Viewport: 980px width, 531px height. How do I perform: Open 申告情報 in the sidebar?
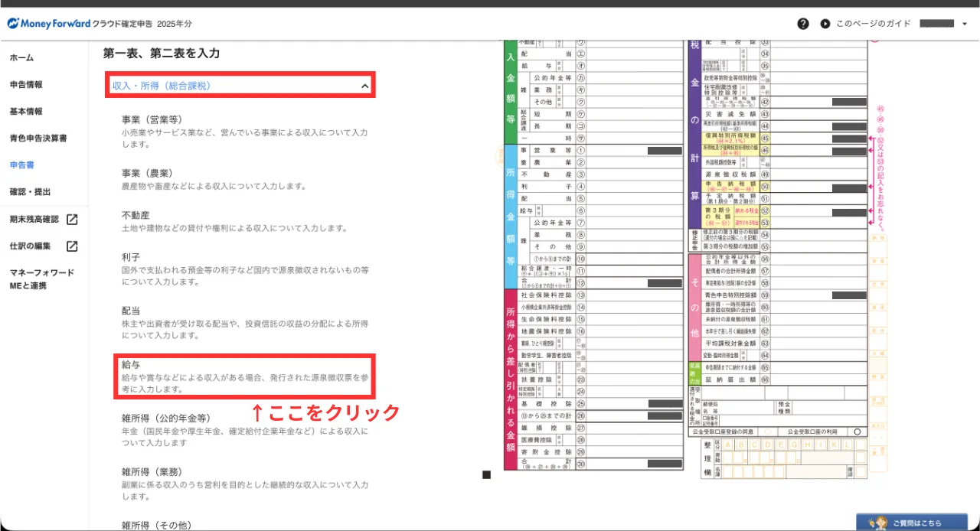[26, 85]
